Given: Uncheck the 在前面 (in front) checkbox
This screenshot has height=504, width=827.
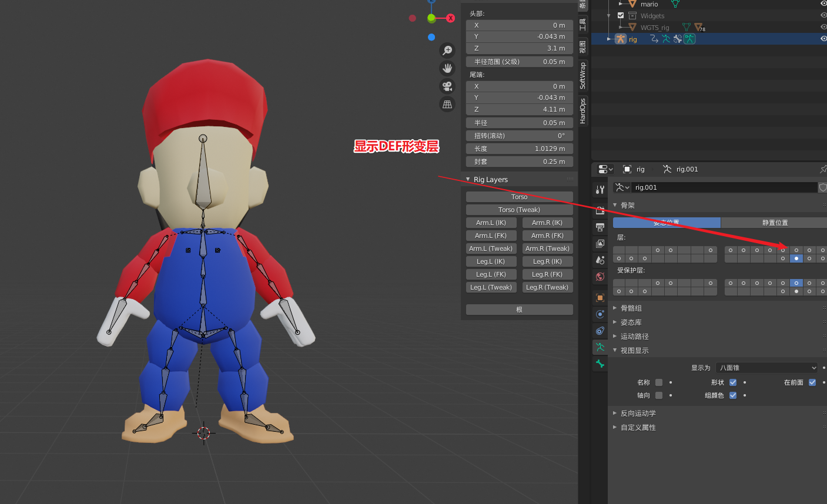Looking at the screenshot, I should point(812,382).
